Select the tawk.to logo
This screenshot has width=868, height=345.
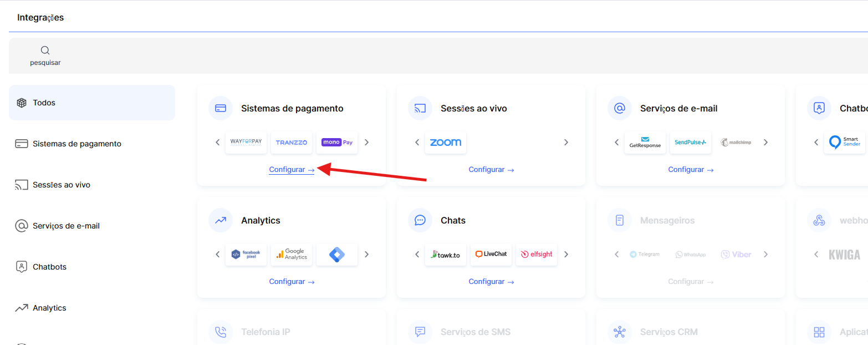click(446, 255)
